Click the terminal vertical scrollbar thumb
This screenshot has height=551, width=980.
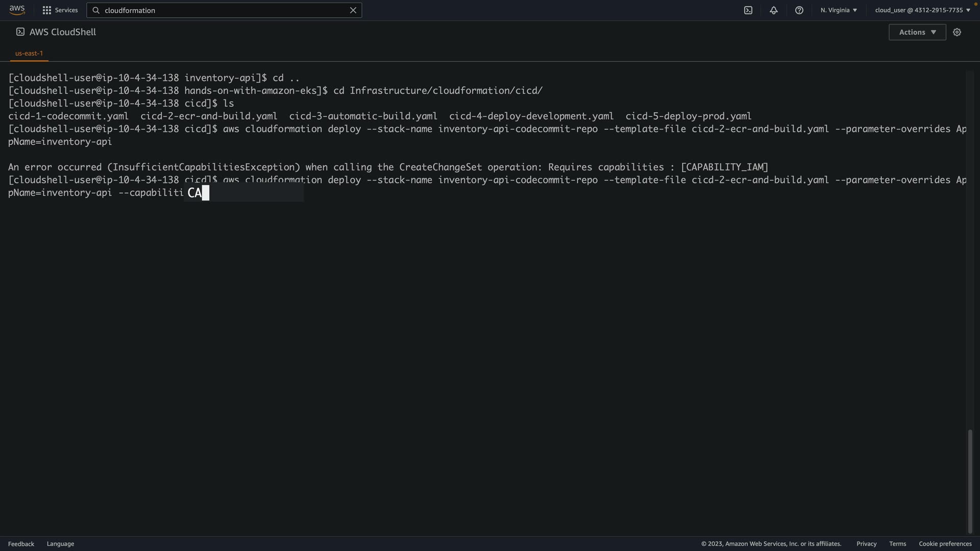click(970, 481)
